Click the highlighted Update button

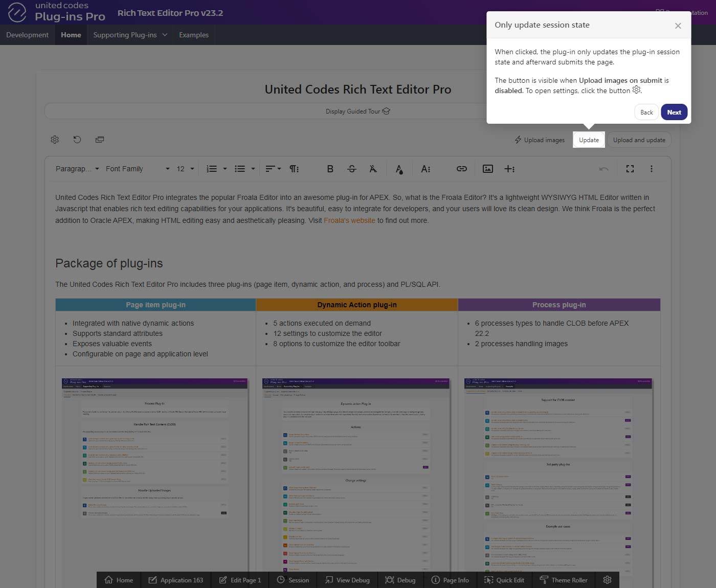(x=589, y=140)
